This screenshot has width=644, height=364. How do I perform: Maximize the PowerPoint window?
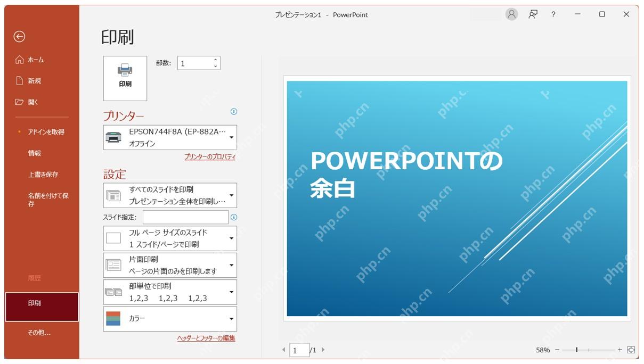pyautogui.click(x=602, y=14)
